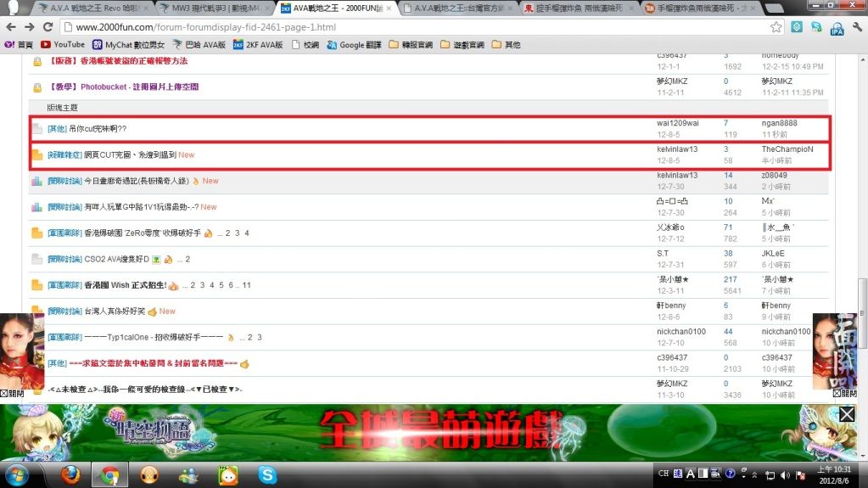
Task: Go to the YouTube bookmark
Action: click(x=62, y=44)
